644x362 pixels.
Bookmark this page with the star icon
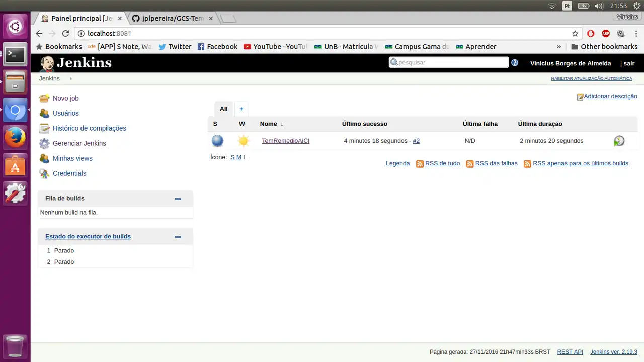(575, 34)
